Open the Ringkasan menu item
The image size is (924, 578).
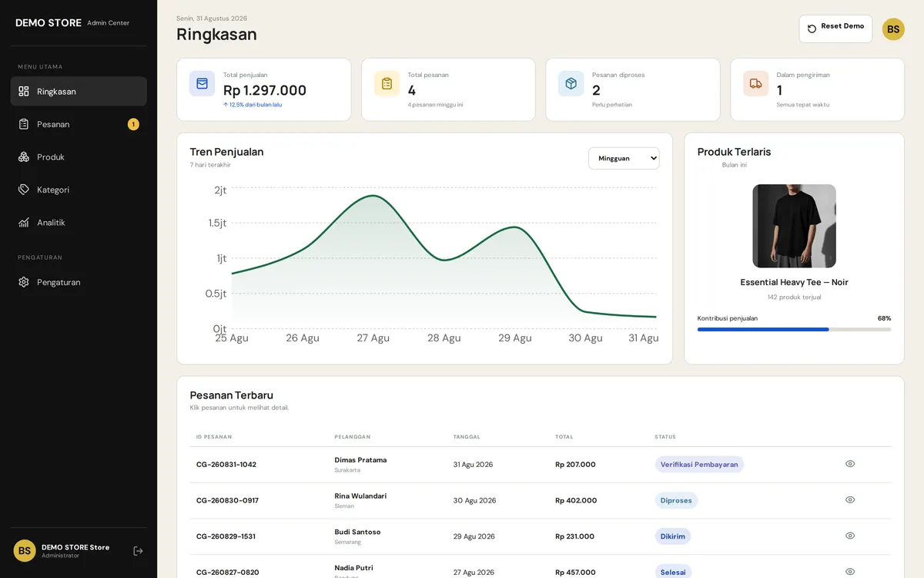point(79,91)
